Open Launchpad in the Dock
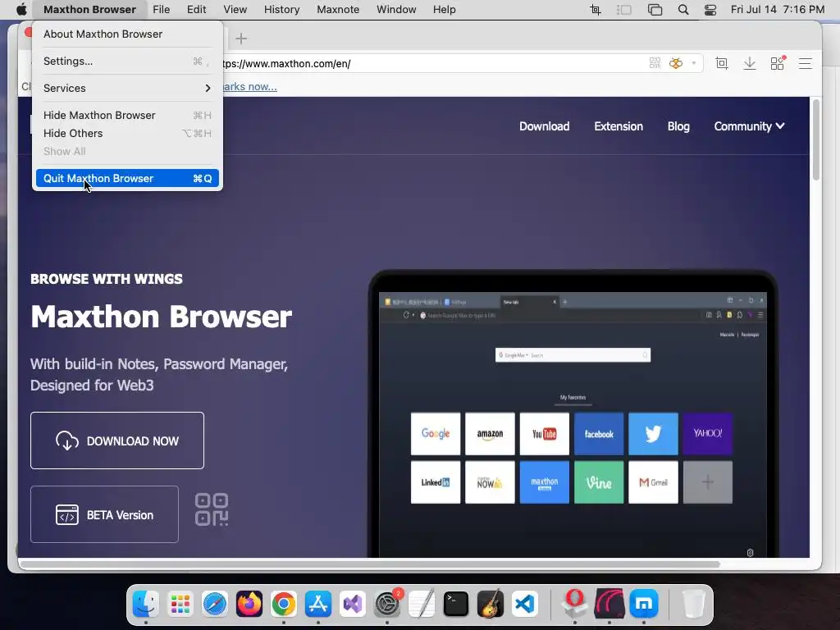The width and height of the screenshot is (840, 630). pyautogui.click(x=180, y=605)
